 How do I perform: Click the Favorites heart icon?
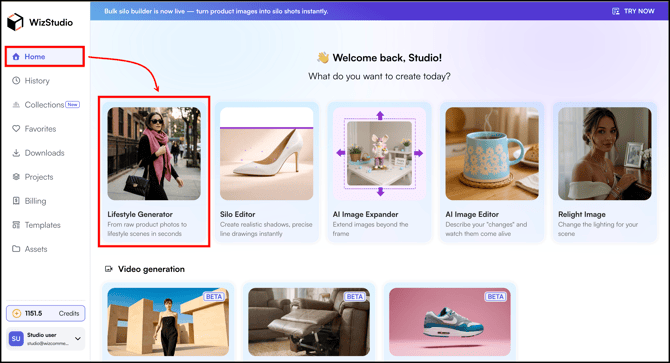click(x=16, y=129)
